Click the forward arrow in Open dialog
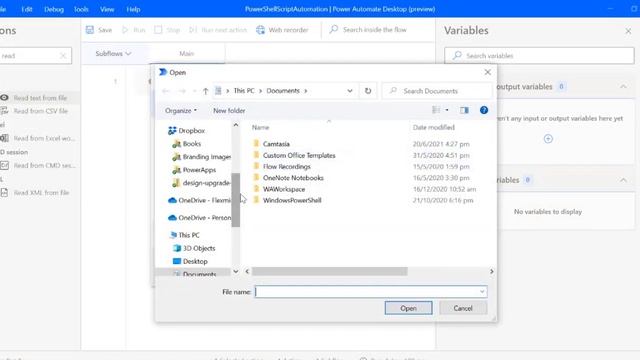This screenshot has height=360, width=640. pyautogui.click(x=182, y=91)
